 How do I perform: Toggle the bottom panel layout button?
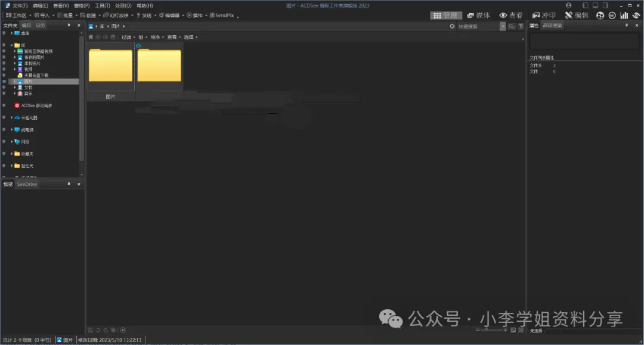click(x=595, y=5)
